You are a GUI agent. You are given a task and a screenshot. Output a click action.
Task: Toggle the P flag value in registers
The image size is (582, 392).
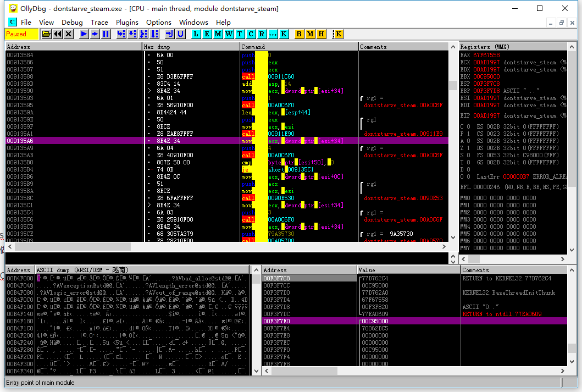[468, 134]
